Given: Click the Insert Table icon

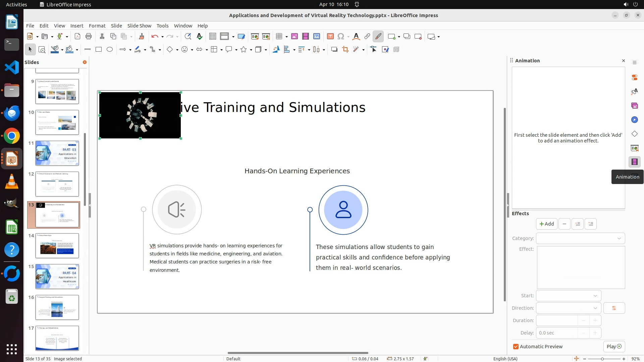Looking at the screenshot, I should (x=279, y=37).
